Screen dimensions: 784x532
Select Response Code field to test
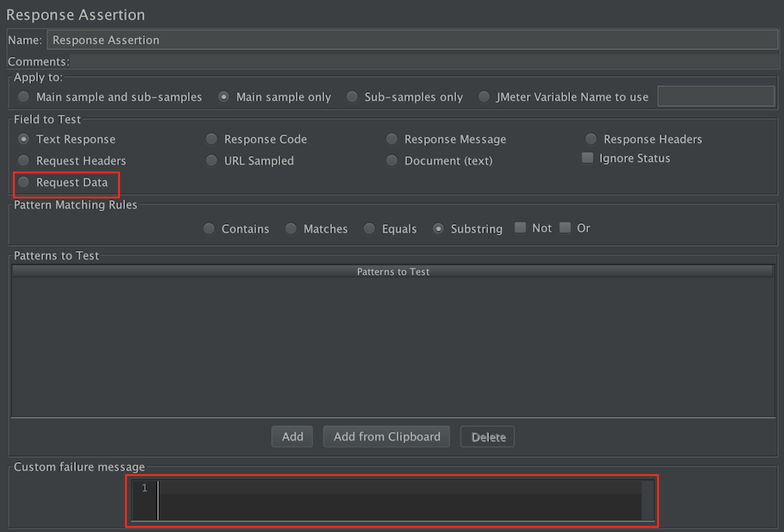(x=212, y=140)
